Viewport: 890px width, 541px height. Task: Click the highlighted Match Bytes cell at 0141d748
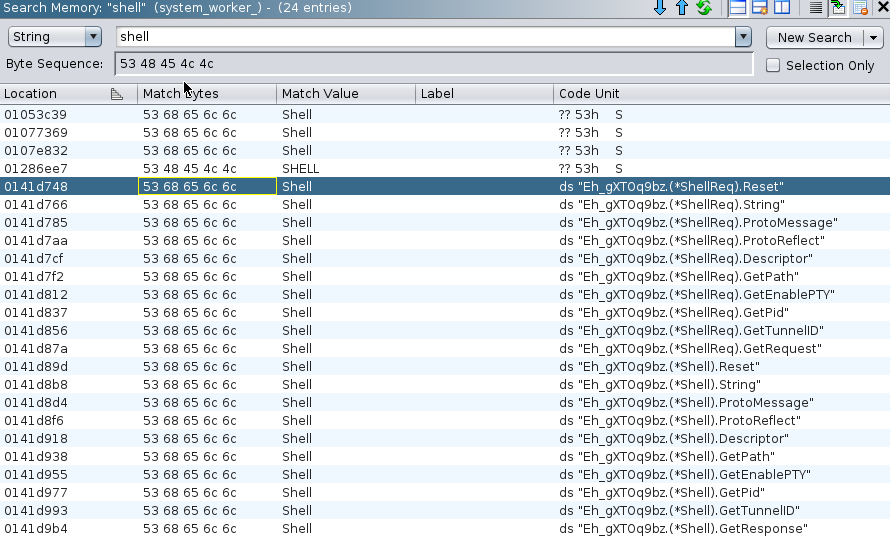(x=207, y=187)
